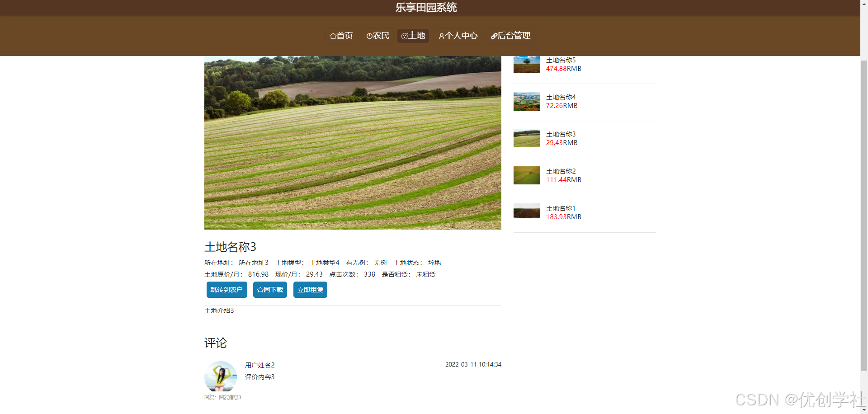Select the 土地 menu item
The height and width of the screenshot is (414, 868).
click(413, 36)
